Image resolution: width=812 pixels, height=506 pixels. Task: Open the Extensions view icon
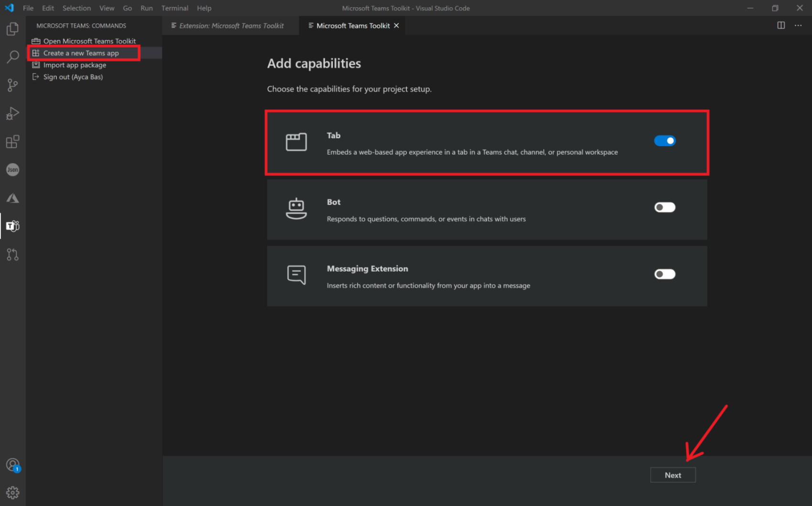click(x=13, y=141)
